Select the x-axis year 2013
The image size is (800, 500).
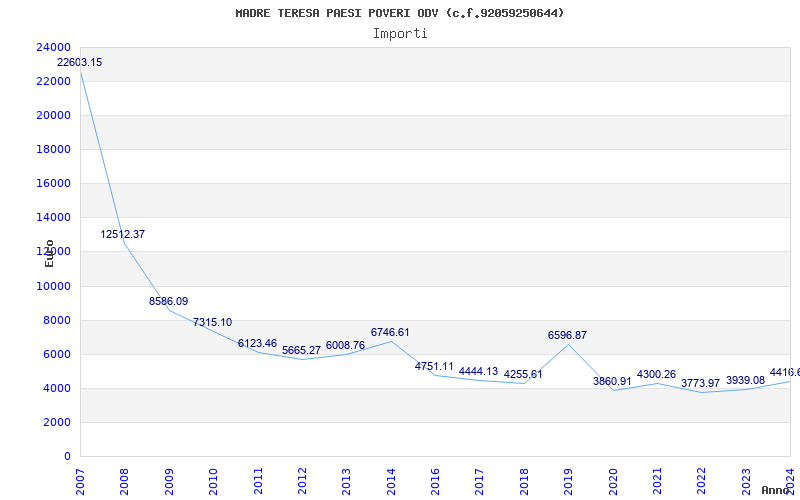point(346,481)
